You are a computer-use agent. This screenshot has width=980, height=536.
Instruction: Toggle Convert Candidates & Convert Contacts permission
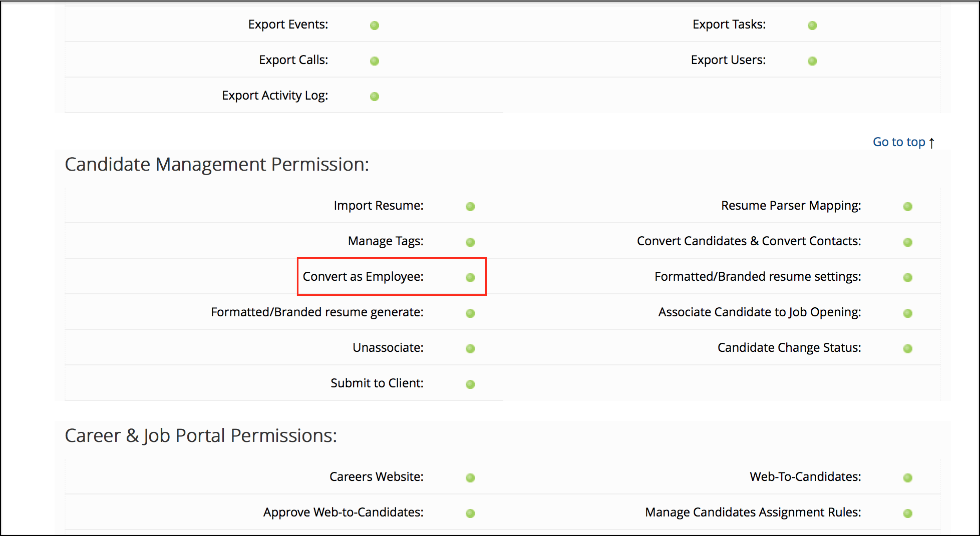point(908,242)
